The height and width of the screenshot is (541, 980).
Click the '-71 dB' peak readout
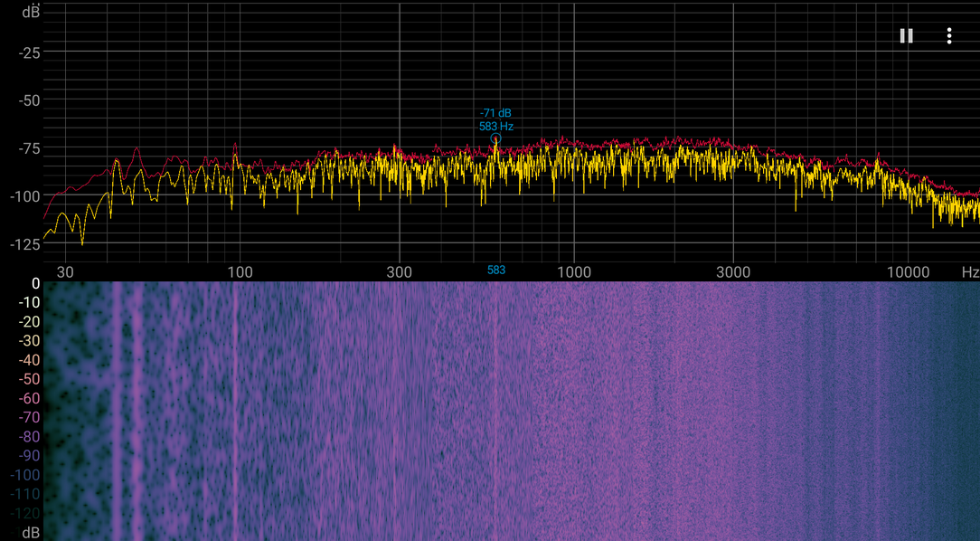pyautogui.click(x=495, y=113)
